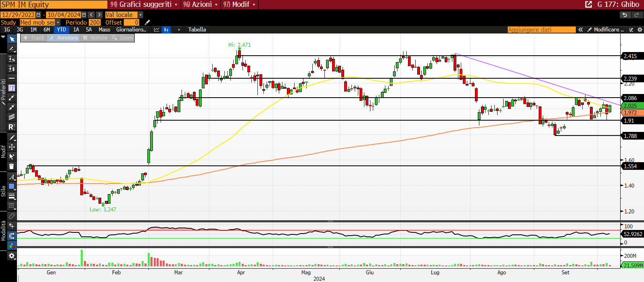Toggle the point-add mode icon in Modalità
Image resolution: width=644 pixels, height=282 pixels.
pyautogui.click(x=12, y=226)
